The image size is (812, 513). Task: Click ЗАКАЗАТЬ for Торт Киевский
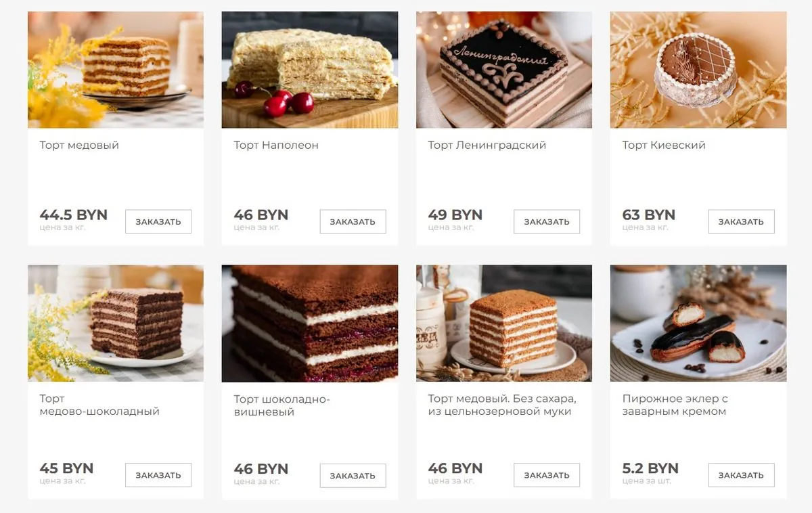741,221
